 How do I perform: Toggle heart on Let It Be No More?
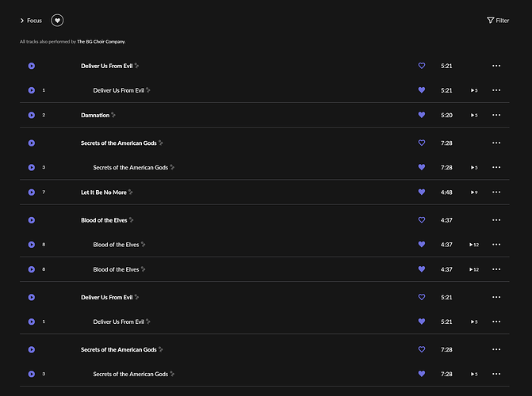[422, 192]
